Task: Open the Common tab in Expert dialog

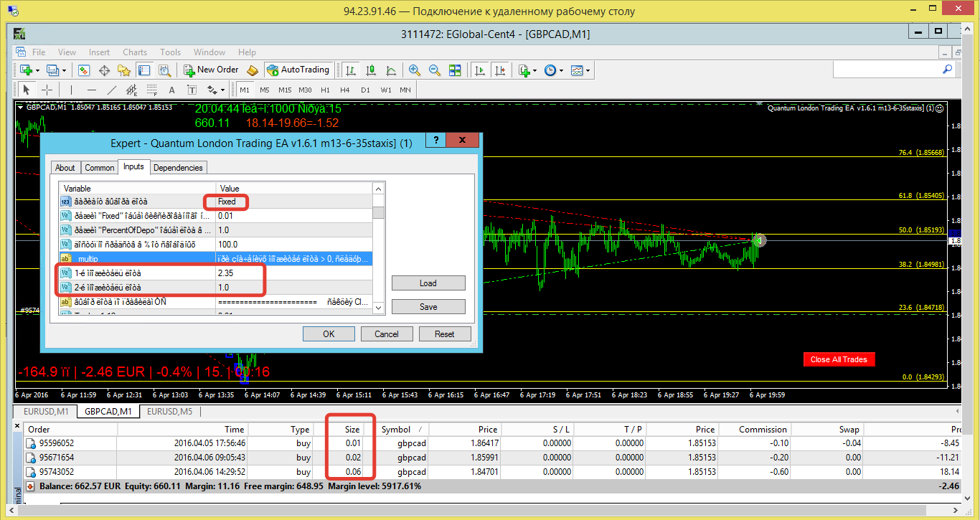Action: [x=100, y=168]
